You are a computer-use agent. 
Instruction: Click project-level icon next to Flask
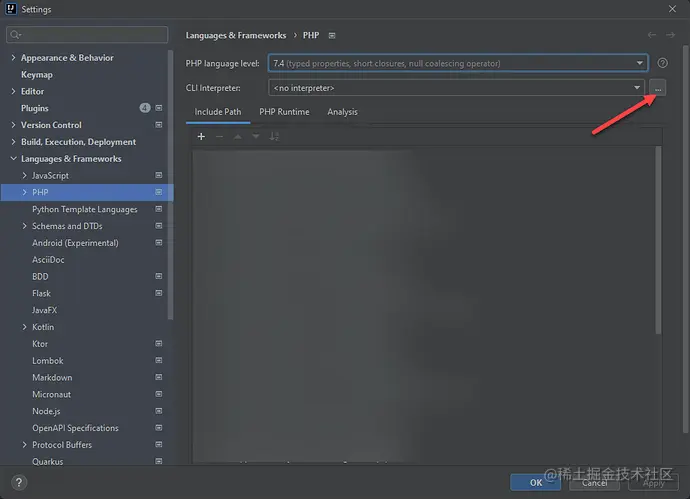point(159,293)
